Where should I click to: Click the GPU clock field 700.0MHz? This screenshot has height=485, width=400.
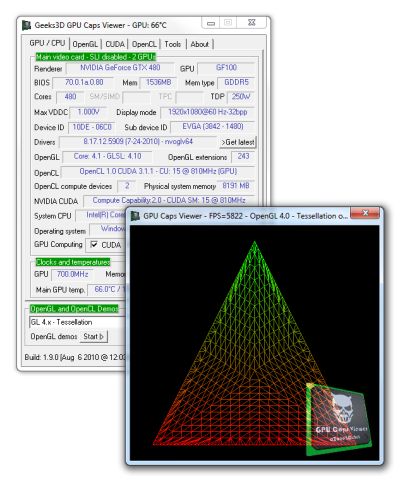(72, 274)
